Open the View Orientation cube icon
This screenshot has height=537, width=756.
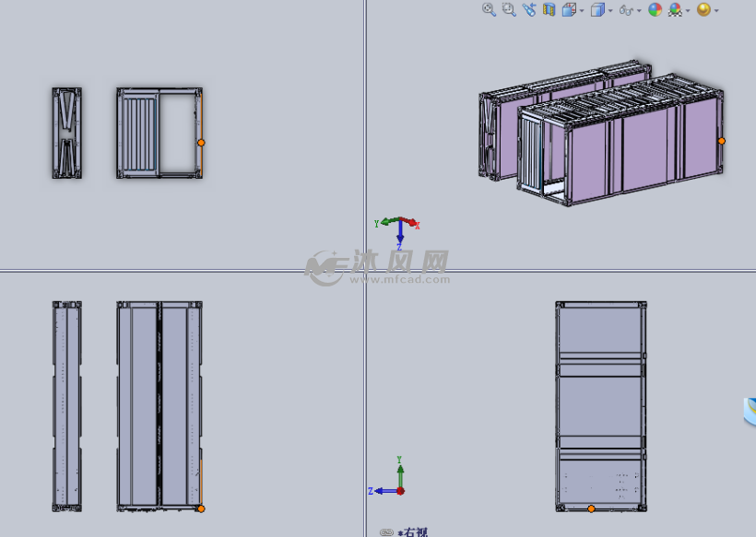(x=567, y=10)
